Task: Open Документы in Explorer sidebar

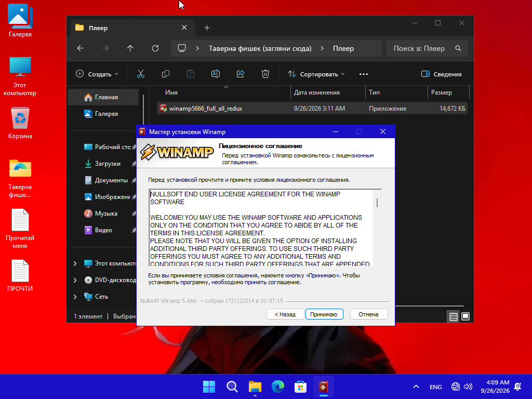Action: point(103,180)
